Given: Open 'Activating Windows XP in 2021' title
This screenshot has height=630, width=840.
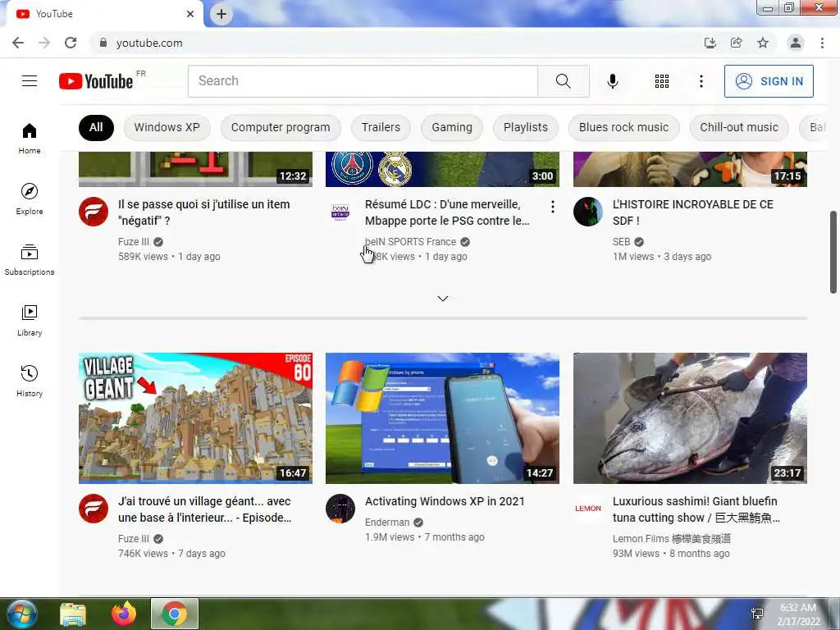Looking at the screenshot, I should pos(445,501).
